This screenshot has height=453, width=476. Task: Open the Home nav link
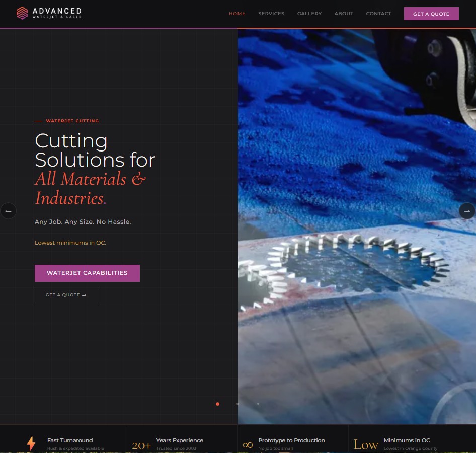(237, 14)
